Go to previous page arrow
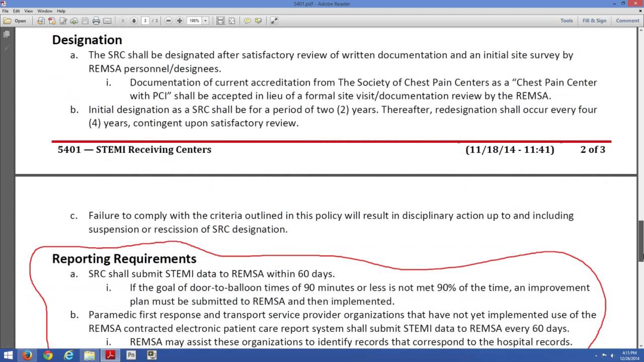This screenshot has height=362, width=644. 123,21
